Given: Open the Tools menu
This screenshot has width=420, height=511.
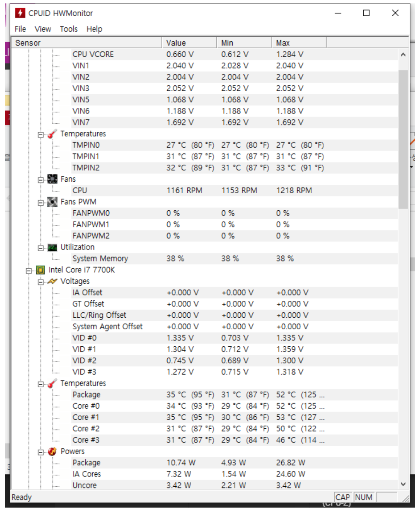Looking at the screenshot, I should coord(68,29).
